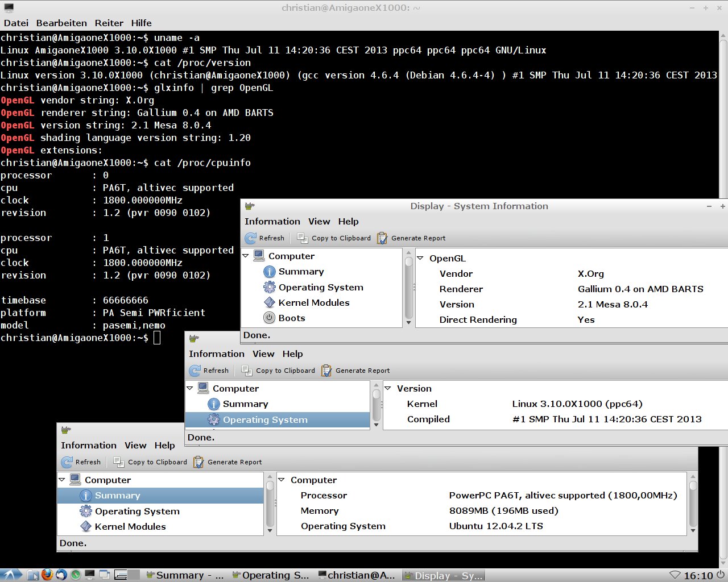
Task: Click Copy to Clipboard in the Display window
Action: tap(334, 238)
